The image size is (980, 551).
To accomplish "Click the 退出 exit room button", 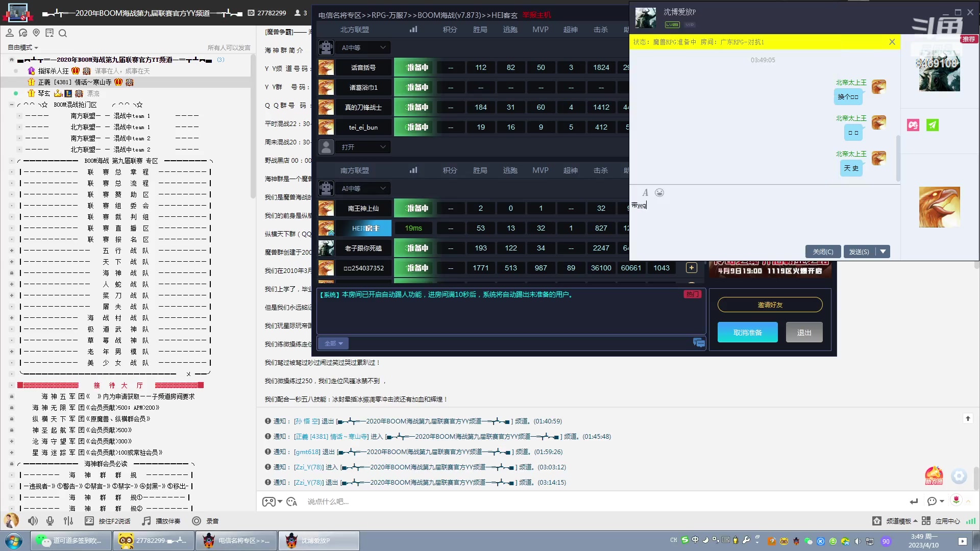I will click(x=804, y=332).
